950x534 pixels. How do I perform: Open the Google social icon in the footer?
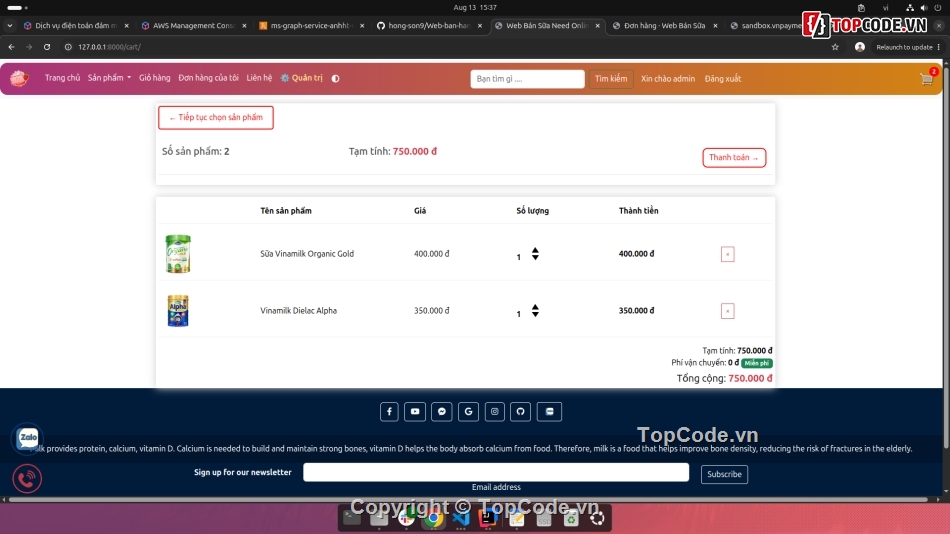[468, 412]
